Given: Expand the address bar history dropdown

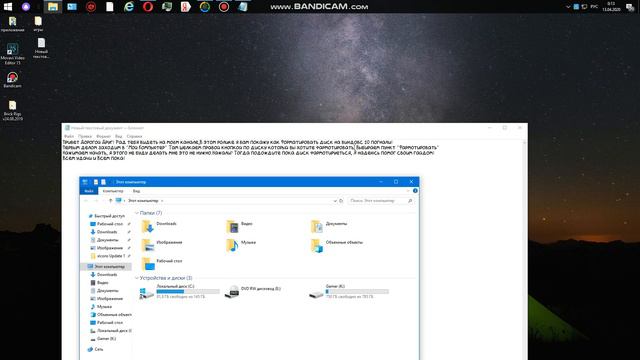Looking at the screenshot, I should click(335, 201).
